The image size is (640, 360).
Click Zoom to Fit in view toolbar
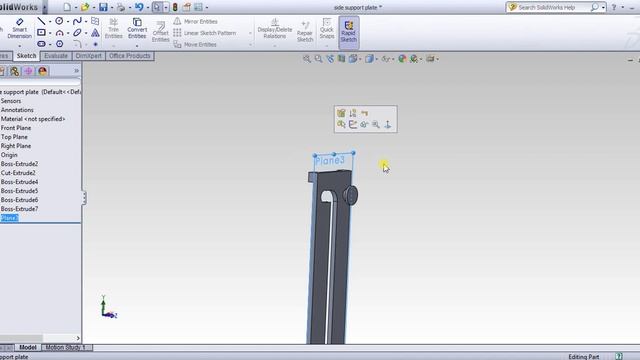(x=307, y=59)
